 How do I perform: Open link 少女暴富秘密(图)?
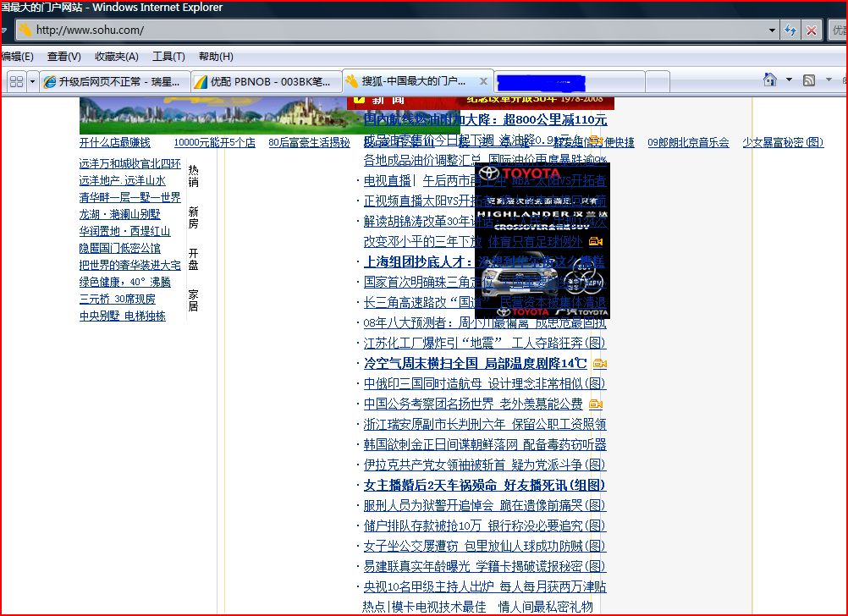click(783, 143)
